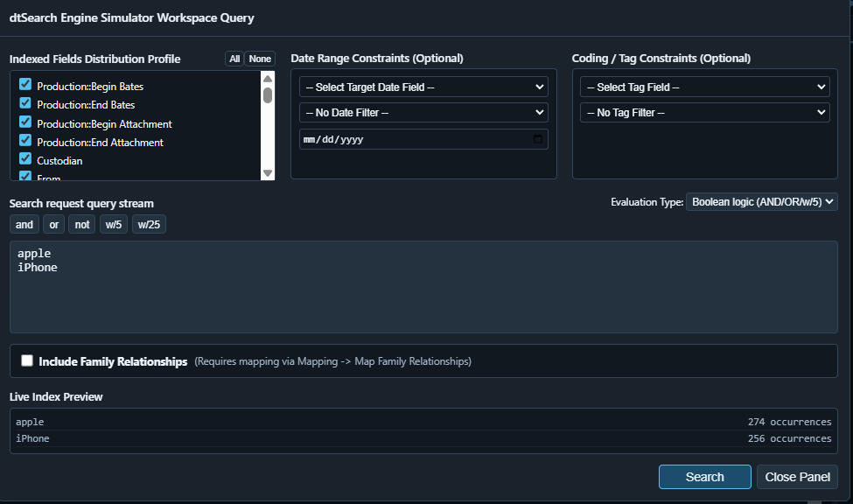This screenshot has width=853, height=504.
Task: Click the fields list scroll up arrow
Action: point(268,79)
